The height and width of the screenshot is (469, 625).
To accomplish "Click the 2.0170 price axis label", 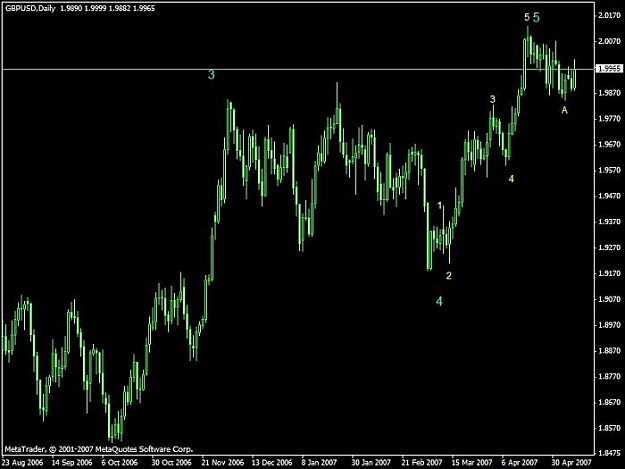I will [x=609, y=16].
